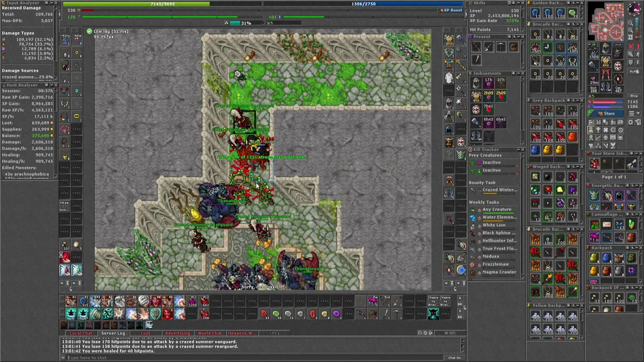Image resolution: width=644 pixels, height=362 pixels.
Task: Expand chat channel arrow left of chat input
Action: pyautogui.click(x=63, y=357)
